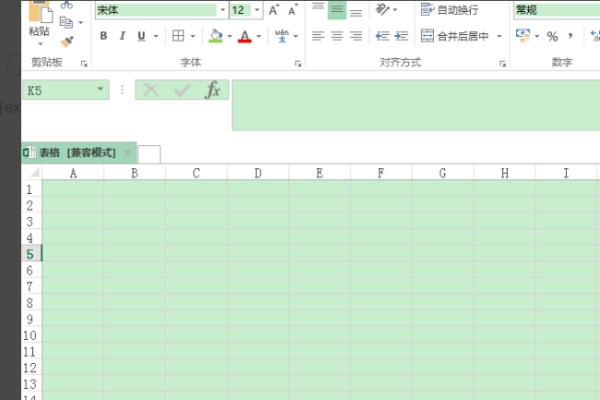Select column D header
The width and height of the screenshot is (600, 400).
[x=257, y=173]
